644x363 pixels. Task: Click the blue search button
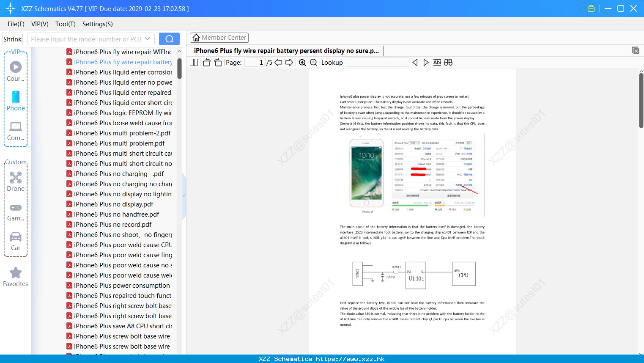click(169, 39)
